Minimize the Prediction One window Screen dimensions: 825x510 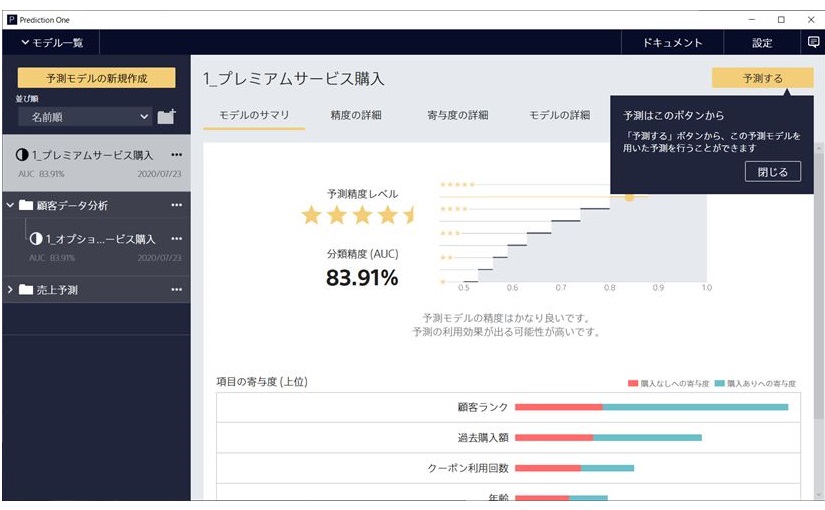pos(752,19)
